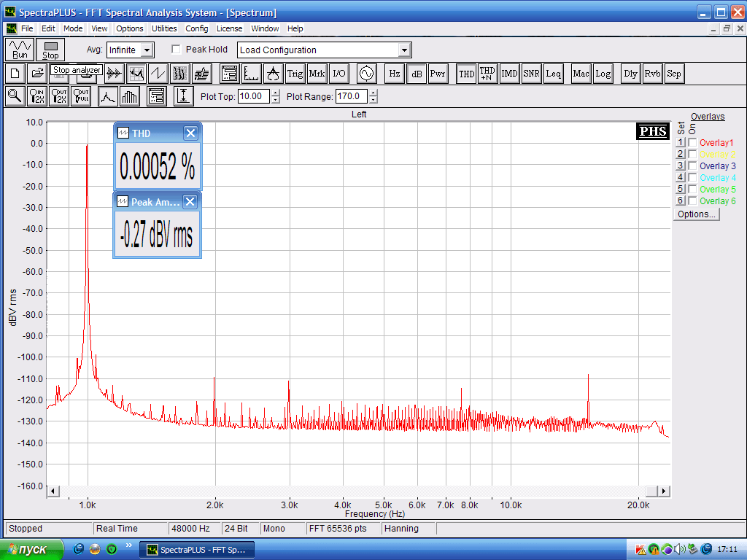
Task: Open the time series view icon
Action: [115, 74]
